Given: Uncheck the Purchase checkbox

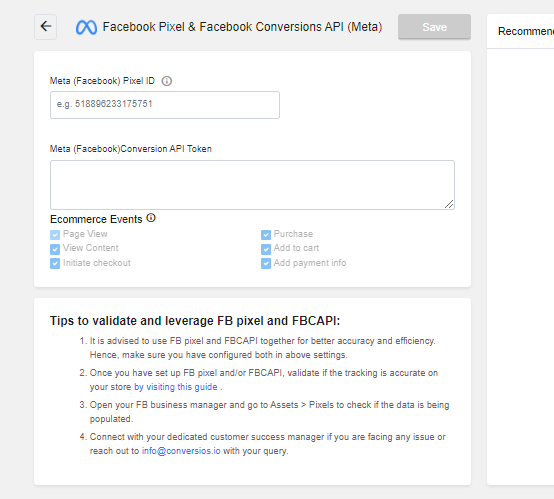Looking at the screenshot, I should (266, 234).
